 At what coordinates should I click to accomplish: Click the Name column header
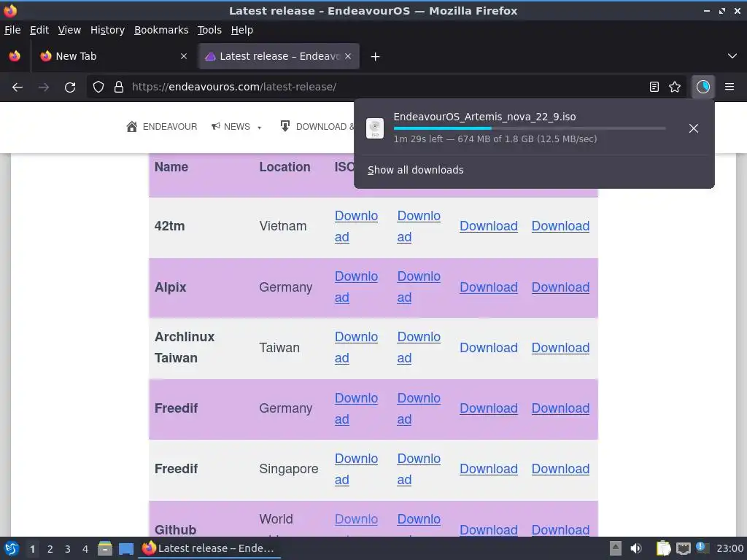tap(171, 167)
